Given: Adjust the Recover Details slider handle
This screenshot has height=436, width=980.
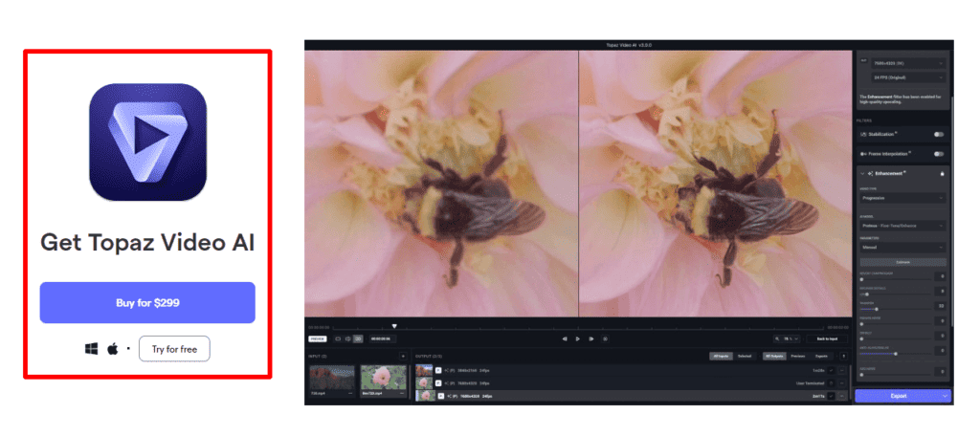Looking at the screenshot, I should click(867, 294).
